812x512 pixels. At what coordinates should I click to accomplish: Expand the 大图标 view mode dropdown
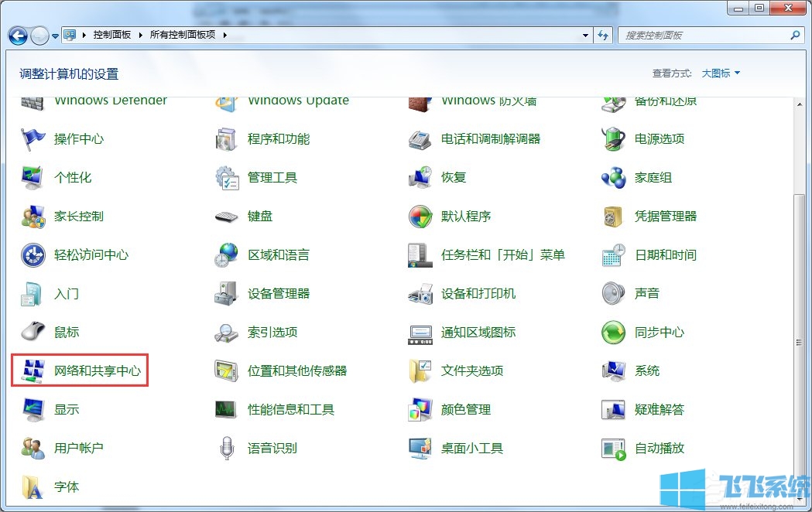(721, 73)
